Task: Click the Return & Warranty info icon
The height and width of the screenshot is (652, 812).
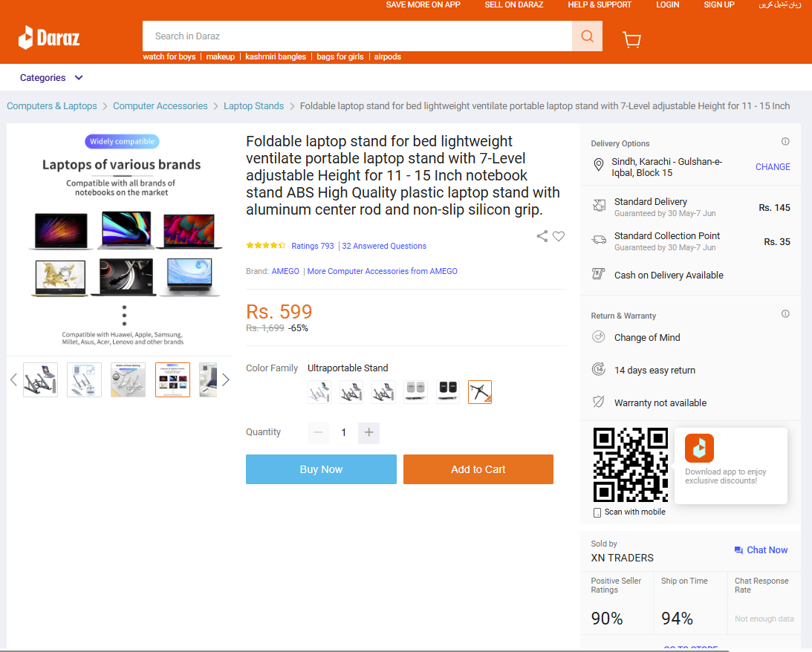Action: 785,313
